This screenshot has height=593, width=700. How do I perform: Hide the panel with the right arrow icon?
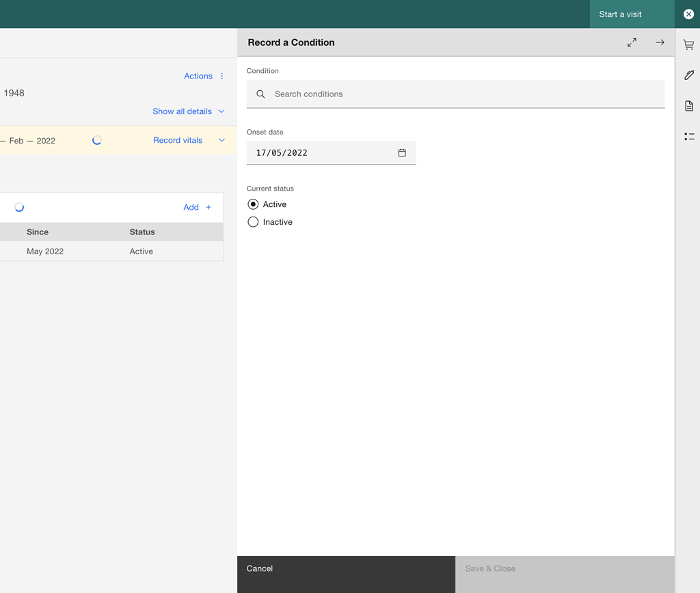point(660,42)
